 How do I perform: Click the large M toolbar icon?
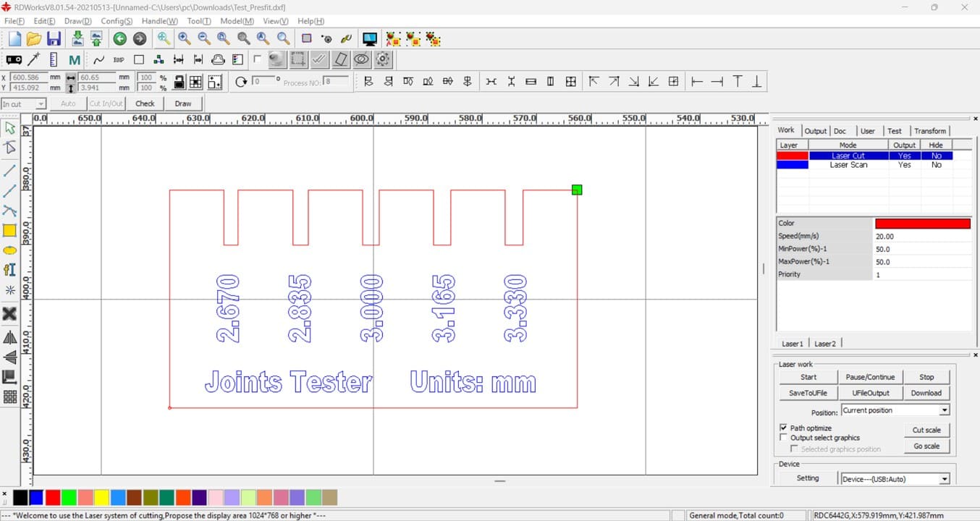75,59
